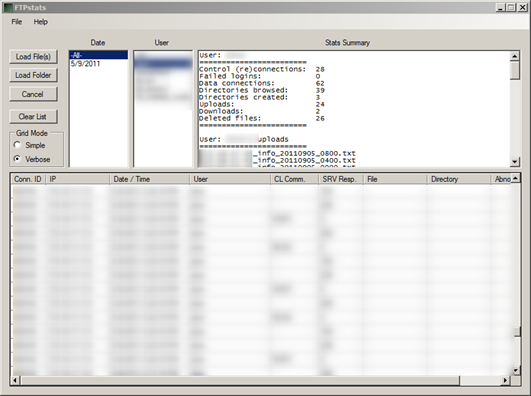Sort by the User column header
This screenshot has height=396, width=531.
[230, 179]
